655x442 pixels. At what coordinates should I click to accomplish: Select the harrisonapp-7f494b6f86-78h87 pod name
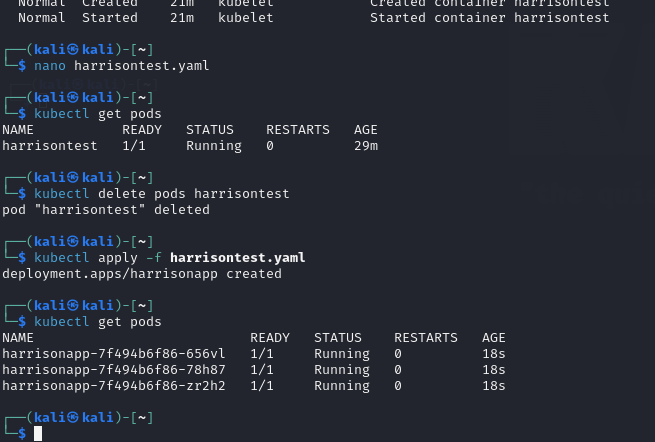[x=114, y=370]
